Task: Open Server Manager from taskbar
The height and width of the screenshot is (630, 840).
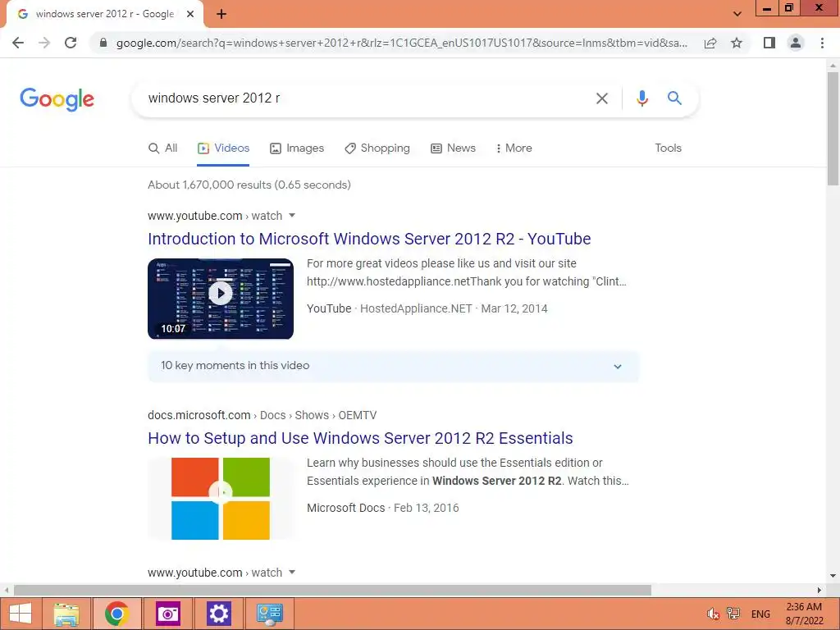Action: pos(269,614)
